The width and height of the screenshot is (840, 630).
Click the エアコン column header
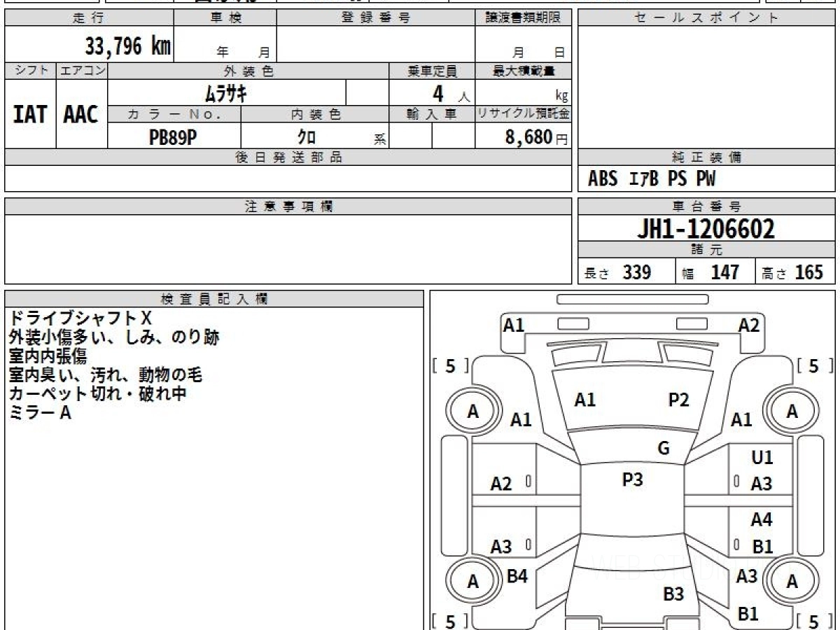point(82,71)
